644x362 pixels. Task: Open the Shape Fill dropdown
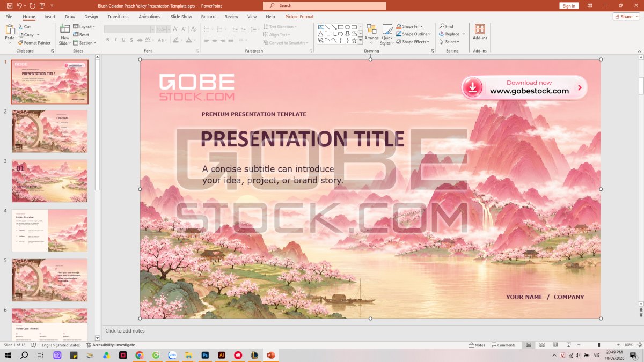(x=409, y=26)
